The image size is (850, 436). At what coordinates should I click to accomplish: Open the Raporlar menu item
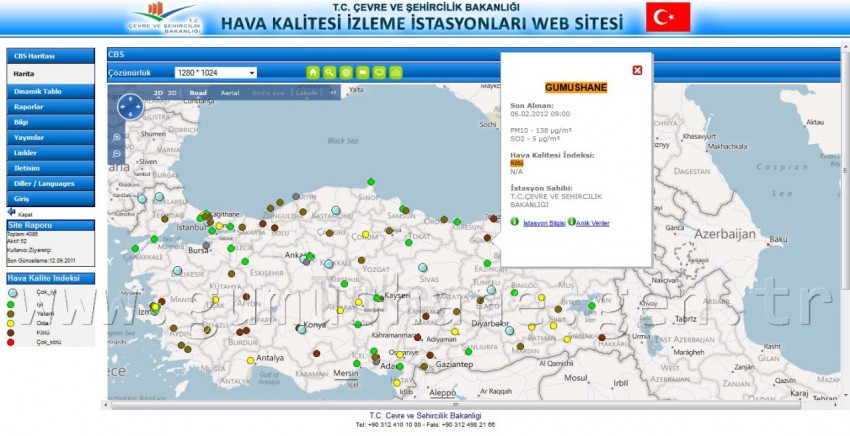point(50,107)
